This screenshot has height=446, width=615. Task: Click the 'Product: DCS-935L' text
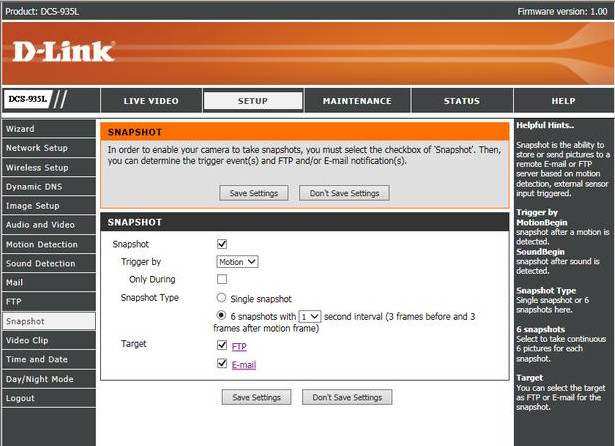[x=42, y=11]
